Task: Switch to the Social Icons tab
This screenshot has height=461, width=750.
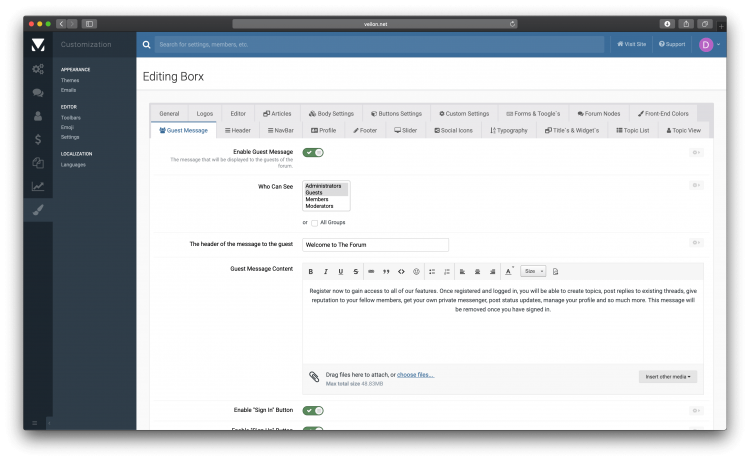Action: [453, 131]
